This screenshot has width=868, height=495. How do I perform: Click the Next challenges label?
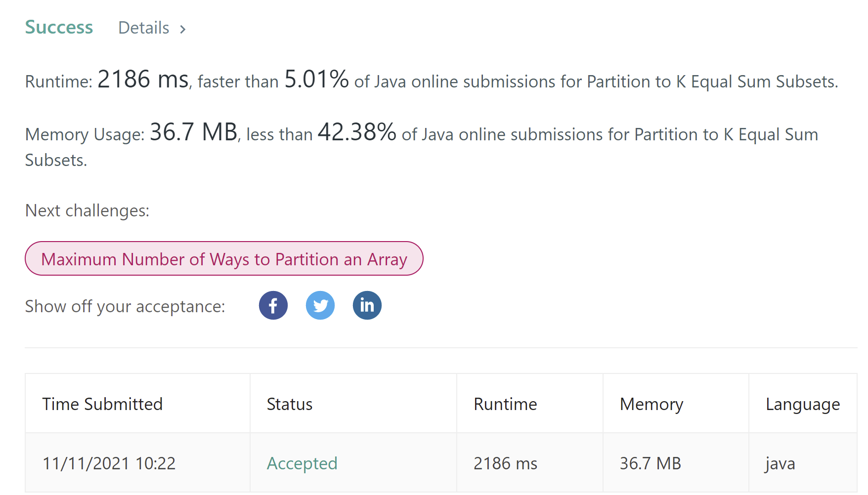pos(87,210)
